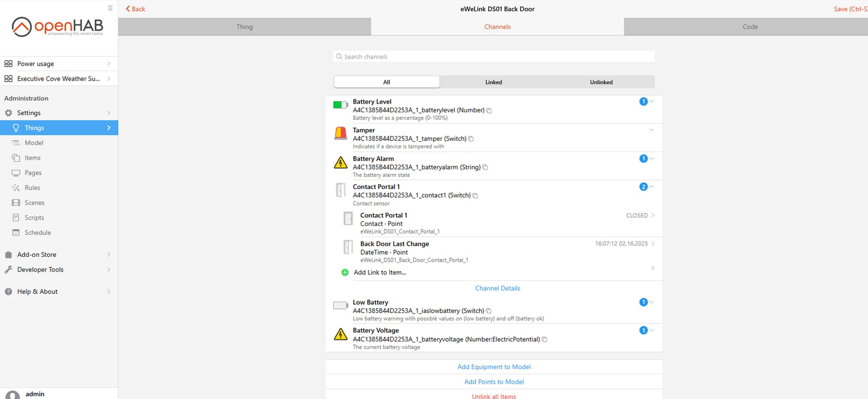Copy the Tamper channel ID
This screenshot has height=399, width=868.
[471, 139]
